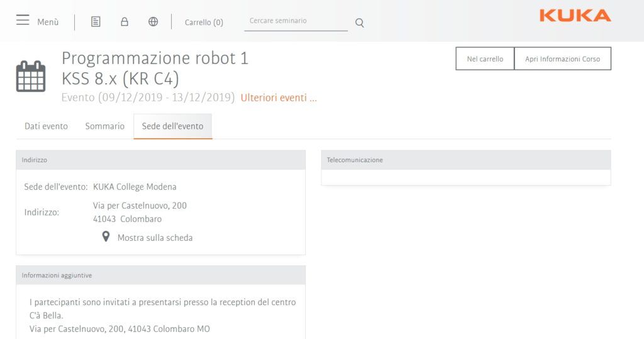The image size is (644, 339).
Task: Switch to Sommario tab
Action: pos(105,126)
